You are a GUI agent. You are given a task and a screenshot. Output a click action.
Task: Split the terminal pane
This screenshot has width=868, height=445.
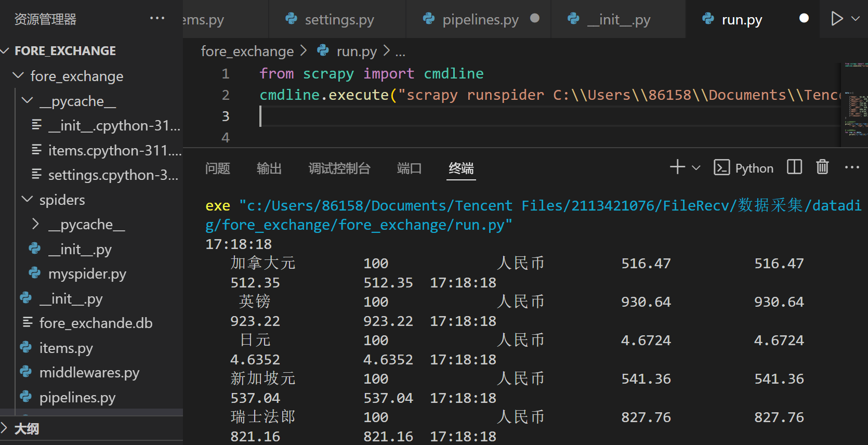pyautogui.click(x=794, y=167)
